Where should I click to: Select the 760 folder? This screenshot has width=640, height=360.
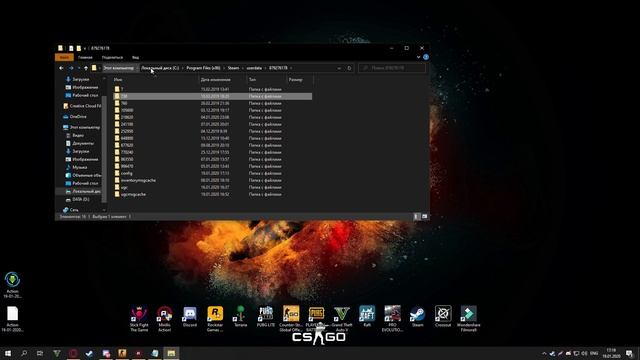pyautogui.click(x=212, y=103)
